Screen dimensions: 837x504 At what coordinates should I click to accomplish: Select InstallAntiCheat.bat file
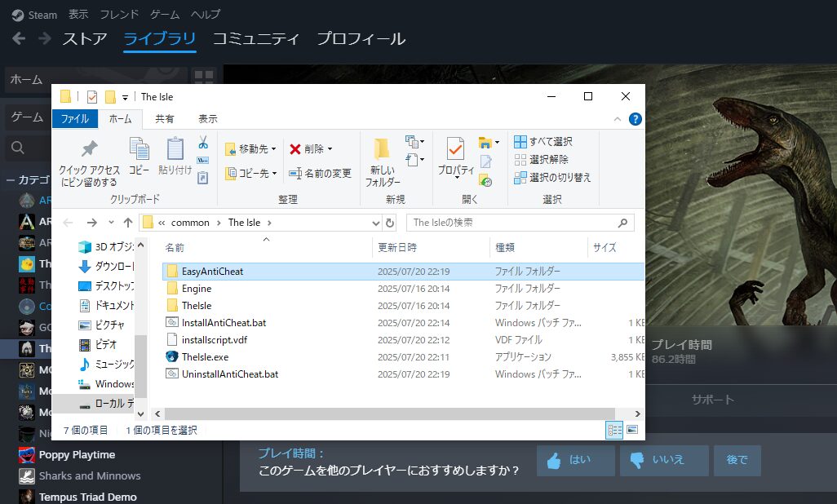click(403, 322)
